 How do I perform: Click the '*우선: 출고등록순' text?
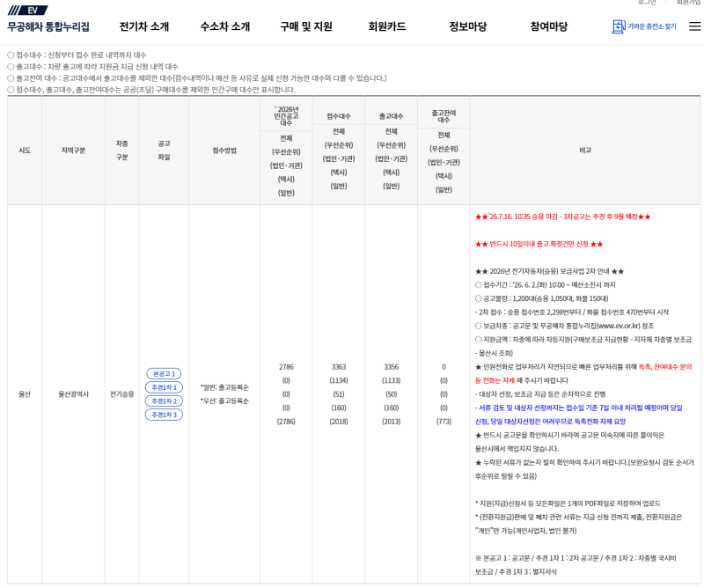(224, 401)
